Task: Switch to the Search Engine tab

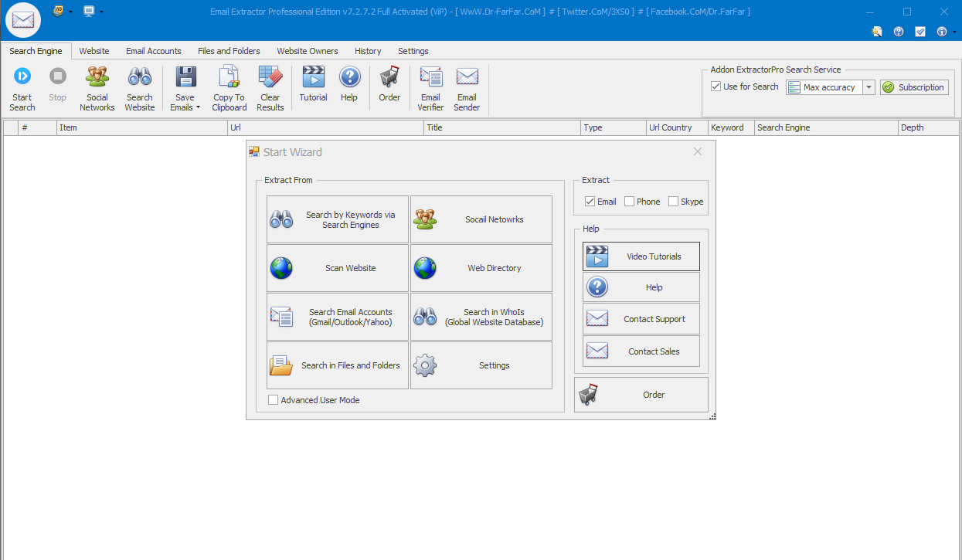Action: [36, 51]
